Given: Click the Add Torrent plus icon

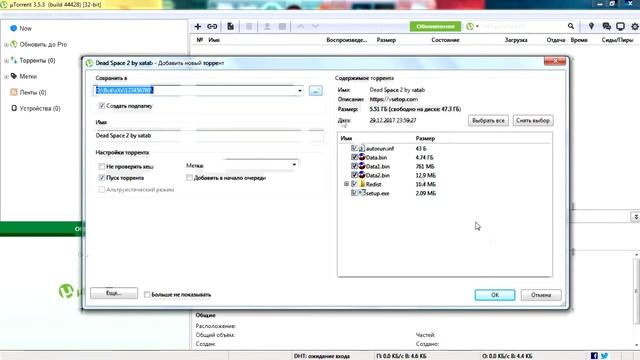Looking at the screenshot, I should click(x=198, y=27).
